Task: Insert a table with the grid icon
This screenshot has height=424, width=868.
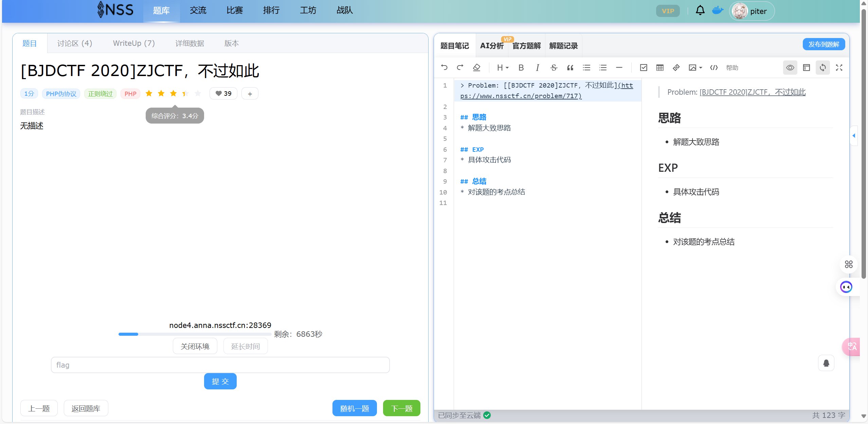Action: [x=660, y=68]
